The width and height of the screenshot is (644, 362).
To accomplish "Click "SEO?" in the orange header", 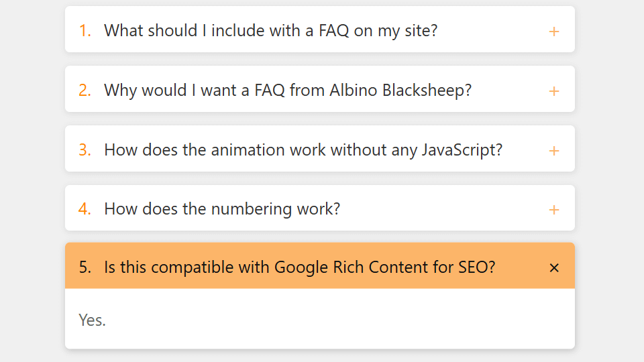I will coord(477,267).
